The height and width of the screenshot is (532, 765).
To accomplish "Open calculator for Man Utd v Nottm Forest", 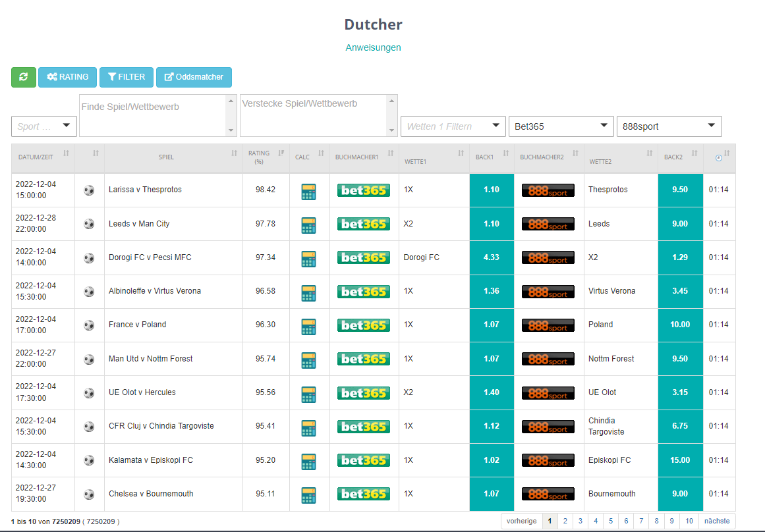I will tap(308, 360).
